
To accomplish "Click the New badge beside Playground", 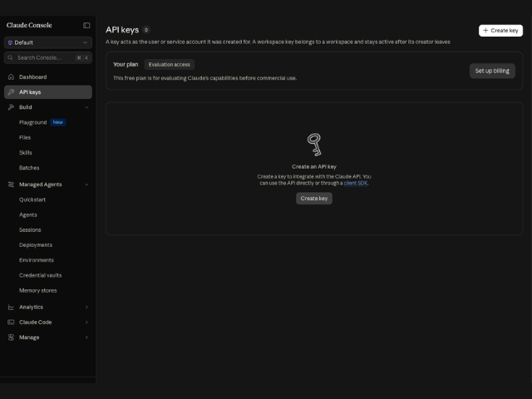I will 58,122.
